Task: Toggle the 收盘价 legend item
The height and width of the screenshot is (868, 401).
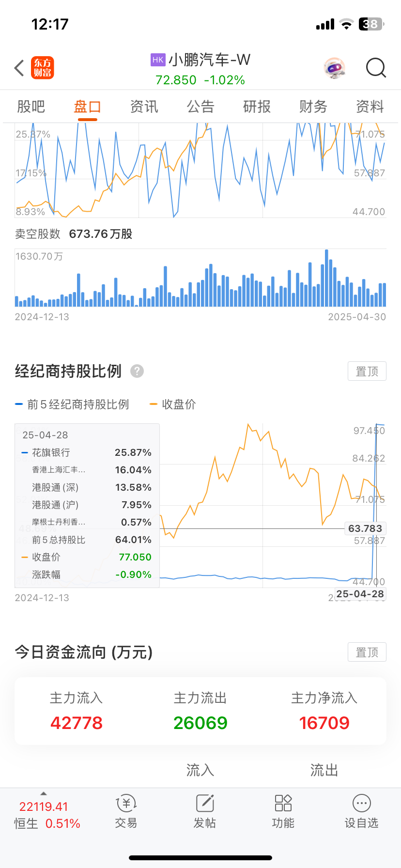Action: (173, 404)
